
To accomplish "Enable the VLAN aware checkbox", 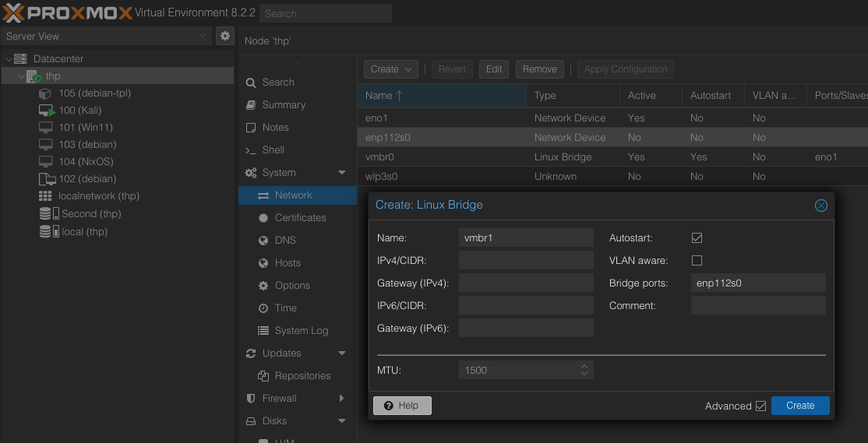I will (697, 261).
